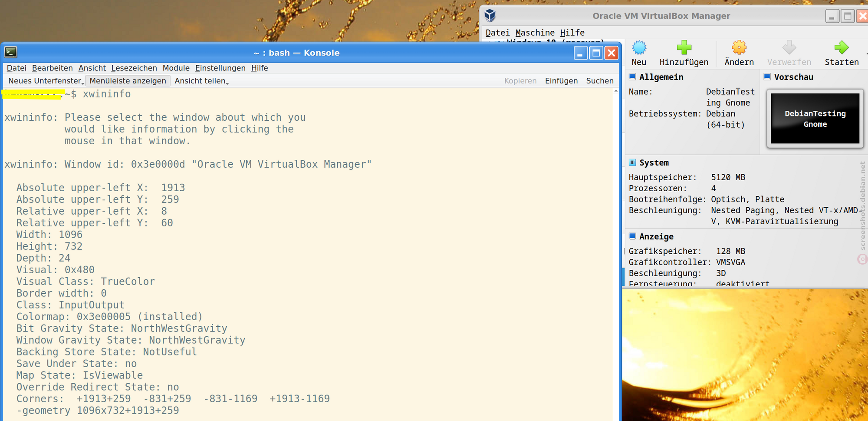The height and width of the screenshot is (421, 868).
Task: Open VM settings via the Ändern gear icon
Action: click(x=739, y=47)
